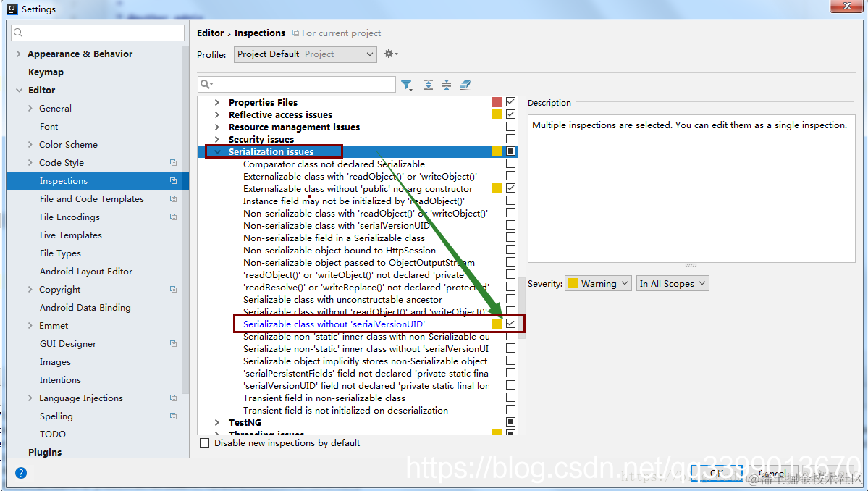Screen dimensions: 868x491
Task: Expand the Color Scheme node
Action: [30, 145]
